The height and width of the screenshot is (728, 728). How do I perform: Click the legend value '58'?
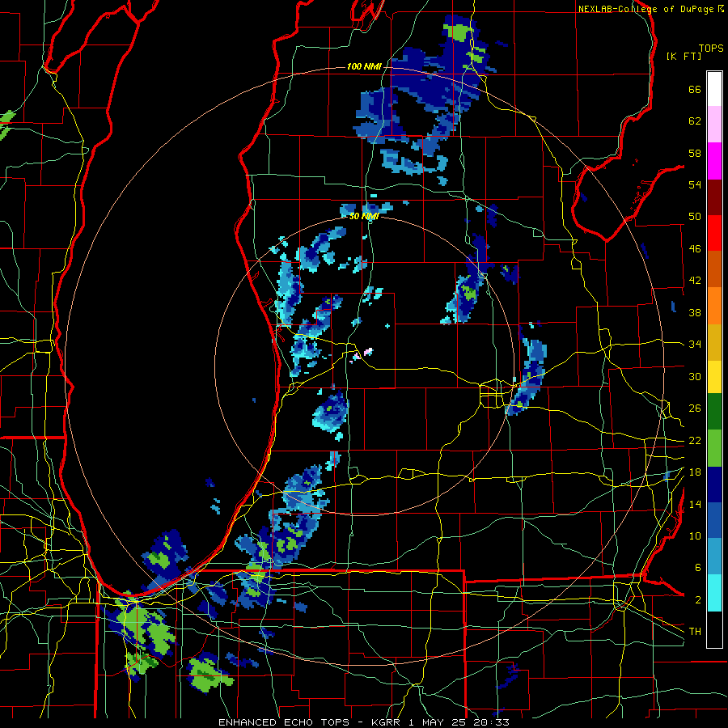[x=695, y=153]
